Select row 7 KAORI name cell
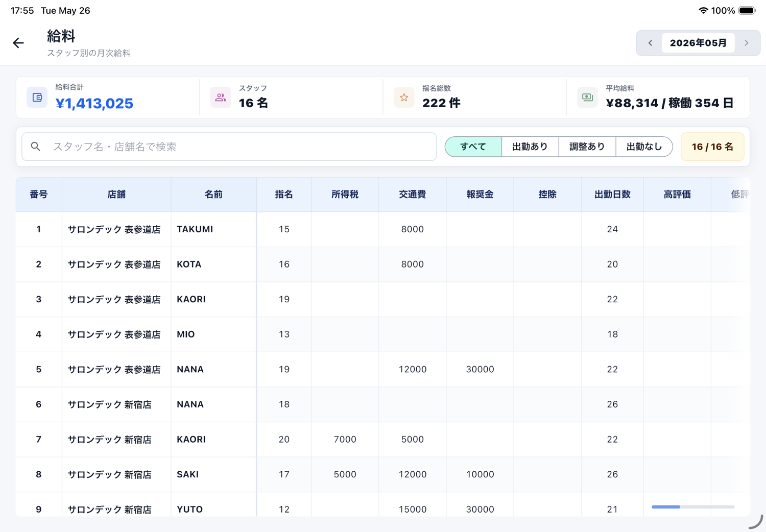The image size is (766, 532). (213, 440)
